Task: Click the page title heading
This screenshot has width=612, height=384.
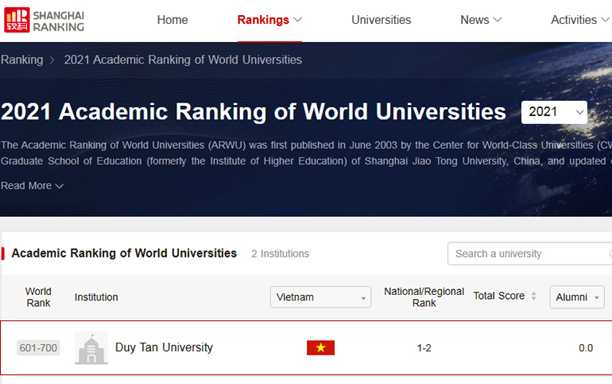Action: [x=253, y=112]
